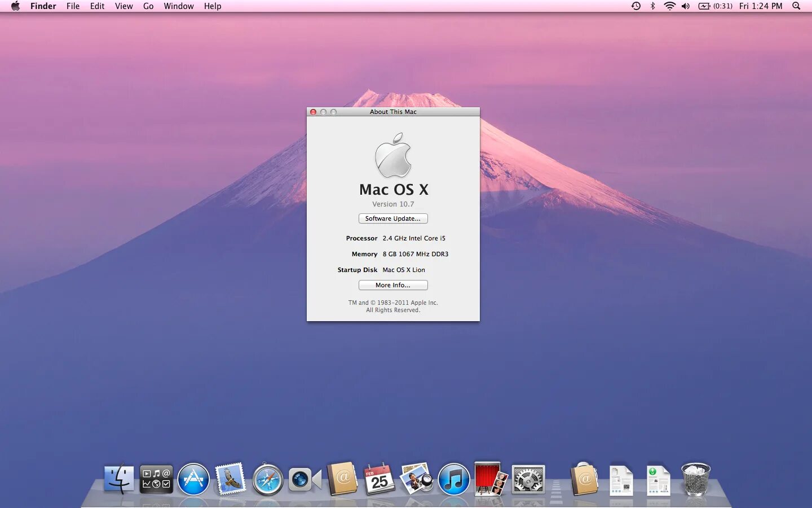Launch Photo Booth from Dock
The image size is (812, 508).
click(491, 479)
